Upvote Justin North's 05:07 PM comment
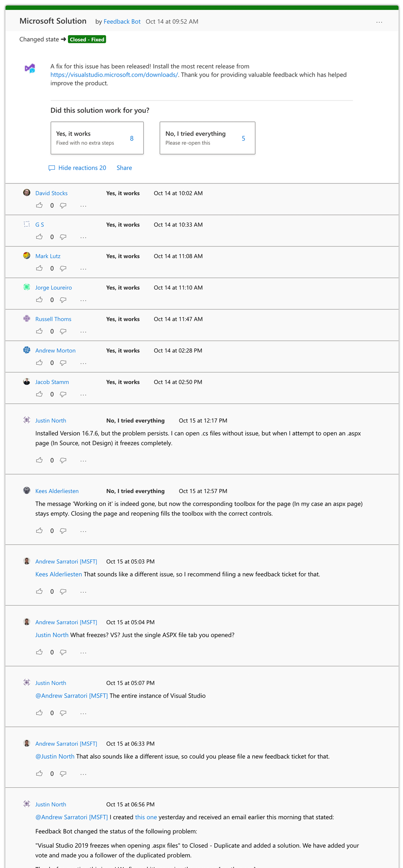The height and width of the screenshot is (868, 403). [39, 712]
